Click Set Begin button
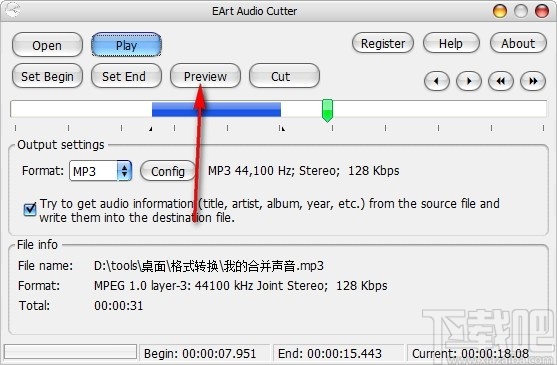Image resolution: width=557 pixels, height=365 pixels. coord(47,76)
